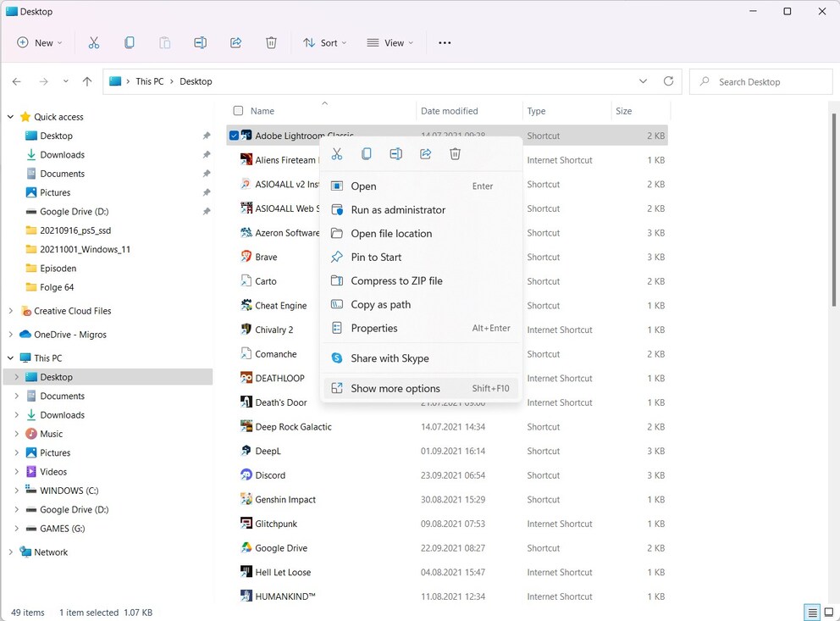Open the New dropdown menu
This screenshot has width=840, height=621.
point(40,43)
